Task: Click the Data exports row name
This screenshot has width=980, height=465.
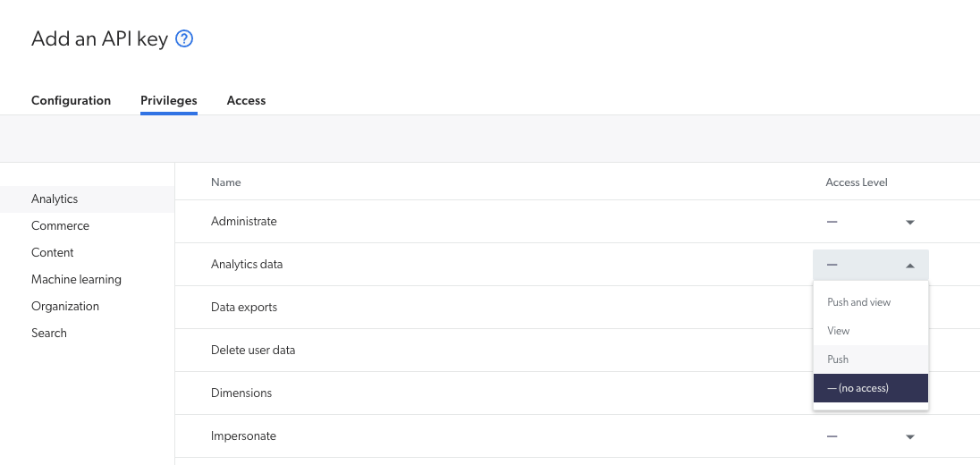Action: 243,307
